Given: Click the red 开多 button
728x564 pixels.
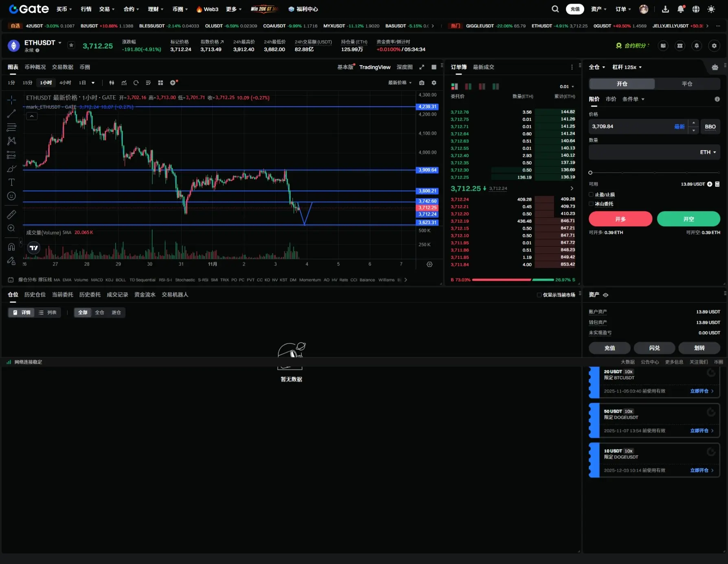Looking at the screenshot, I should pos(621,219).
